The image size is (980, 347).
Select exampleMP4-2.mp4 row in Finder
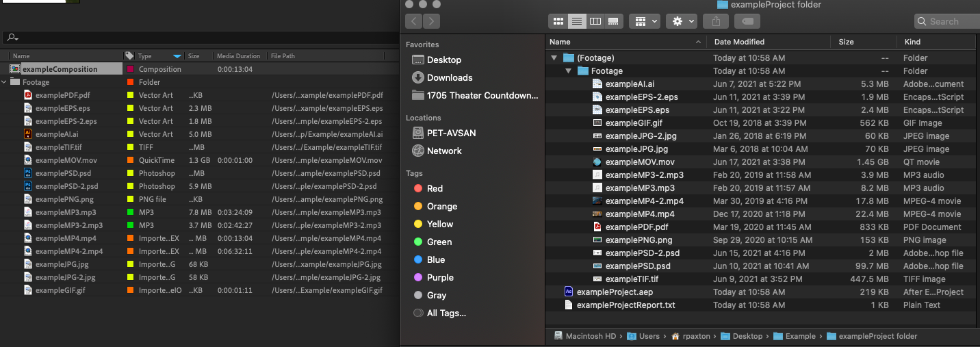[x=762, y=201]
